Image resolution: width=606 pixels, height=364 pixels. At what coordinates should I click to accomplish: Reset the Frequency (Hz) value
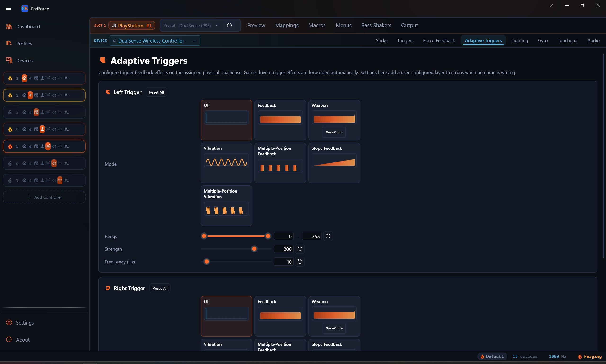pos(300,262)
